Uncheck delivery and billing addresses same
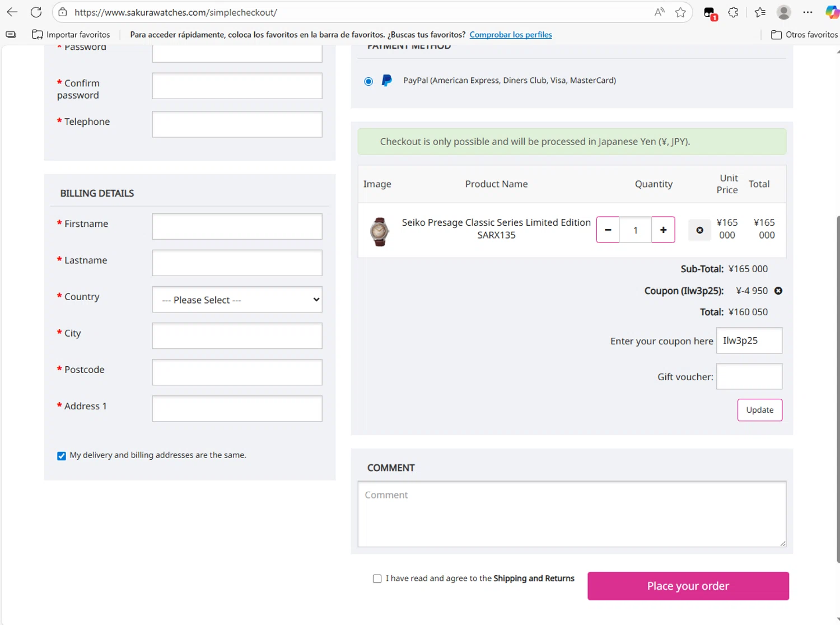 tap(62, 456)
